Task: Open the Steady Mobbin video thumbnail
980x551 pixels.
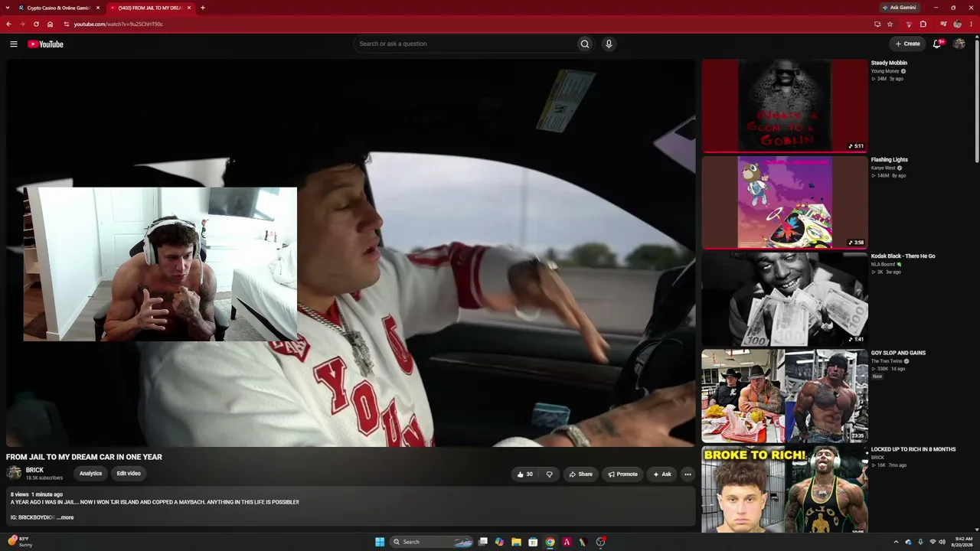Action: click(x=785, y=106)
